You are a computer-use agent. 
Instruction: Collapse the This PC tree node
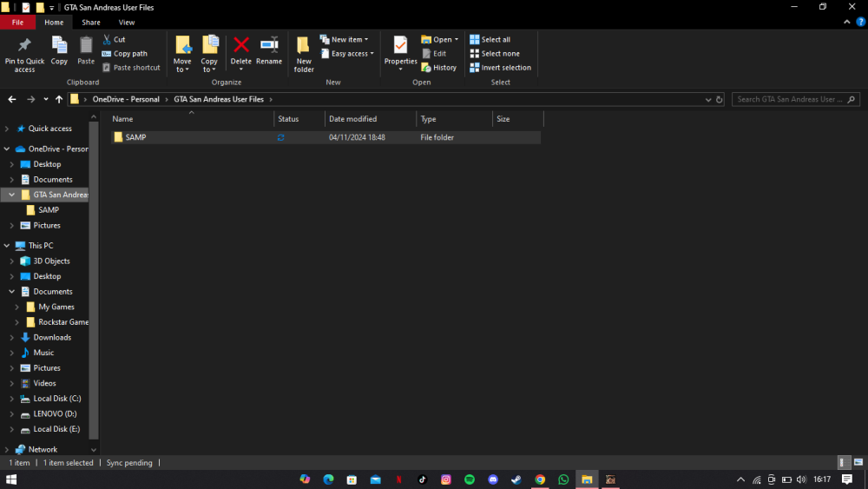click(x=7, y=245)
